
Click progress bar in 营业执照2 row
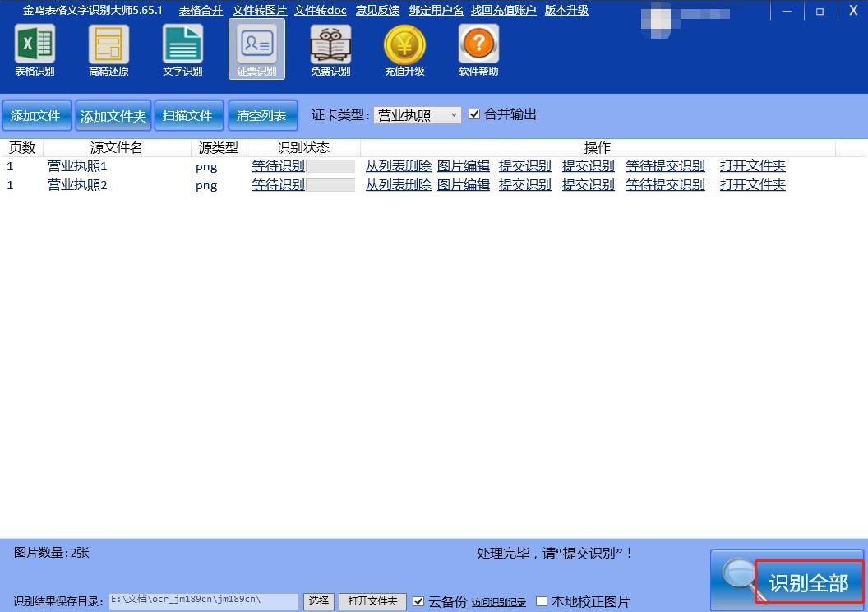330,185
